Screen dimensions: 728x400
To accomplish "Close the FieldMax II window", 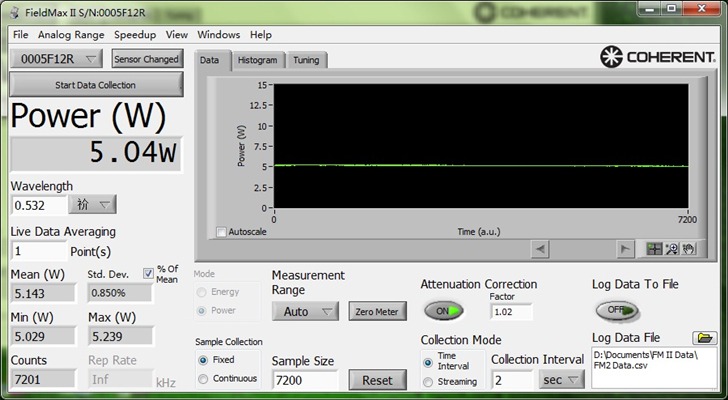I will tap(702, 8).
